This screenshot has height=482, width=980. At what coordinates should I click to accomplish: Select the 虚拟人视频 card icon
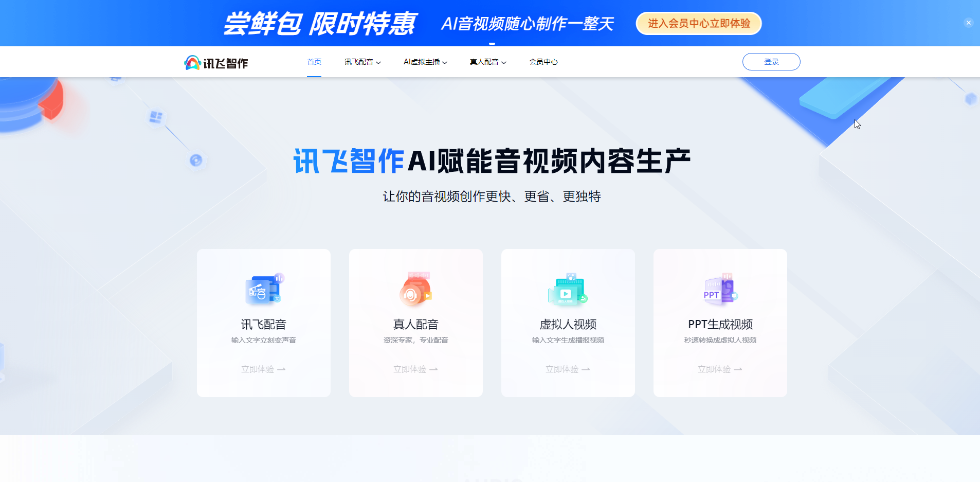(x=568, y=290)
